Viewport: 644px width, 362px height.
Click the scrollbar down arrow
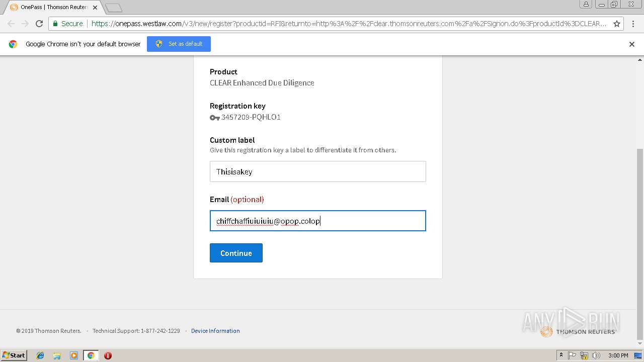[640, 344]
